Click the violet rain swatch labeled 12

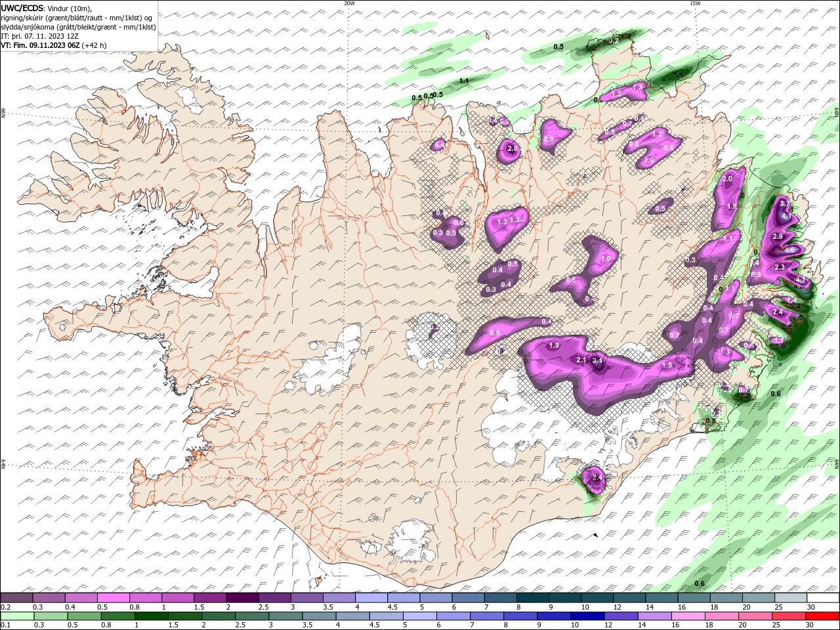tap(621, 616)
